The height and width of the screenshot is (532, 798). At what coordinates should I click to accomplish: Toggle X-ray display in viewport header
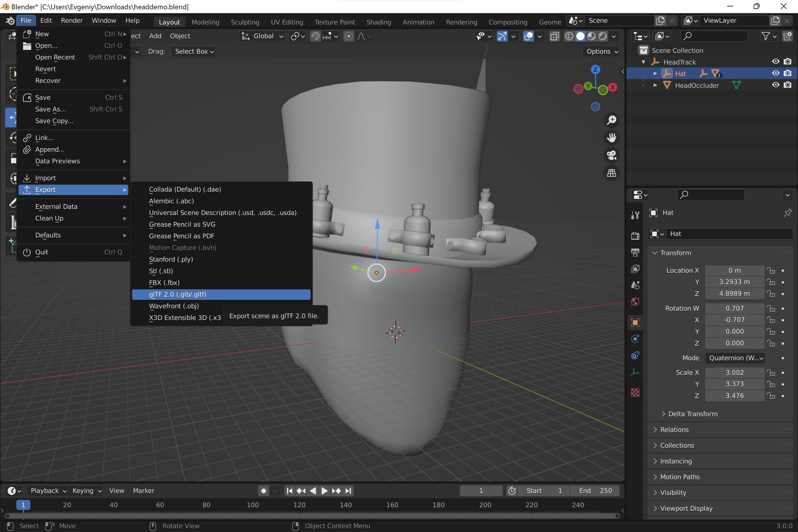[554, 36]
